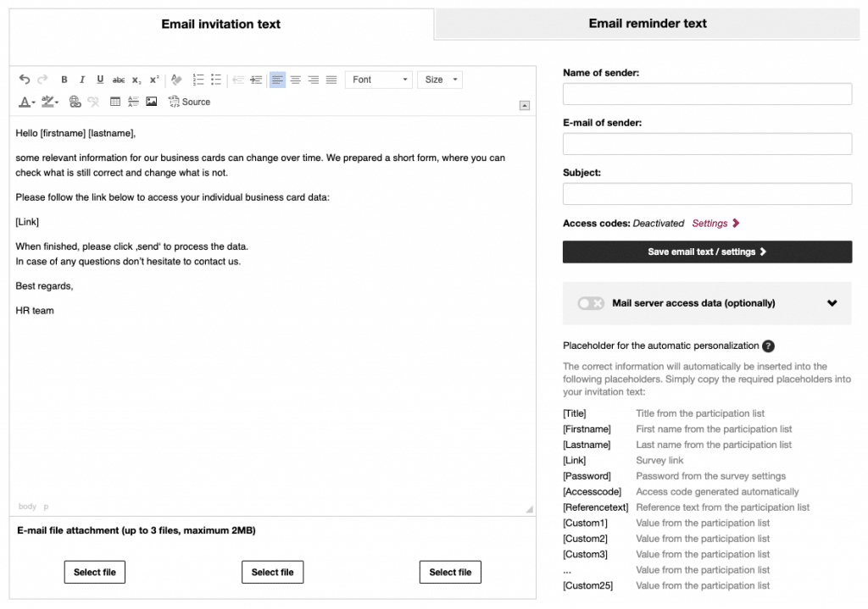Screen dimensions: 868x609
Task: Switch to Email invitation text tab
Action: (221, 25)
